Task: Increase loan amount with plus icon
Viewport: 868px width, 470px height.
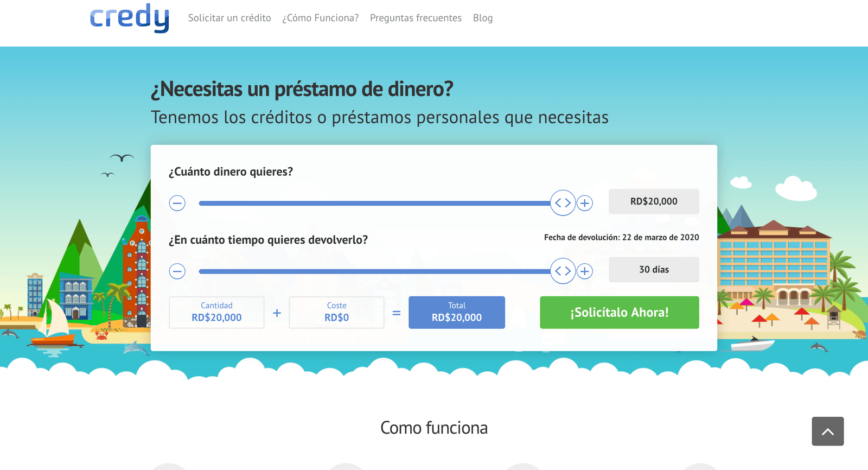Action: click(x=584, y=203)
